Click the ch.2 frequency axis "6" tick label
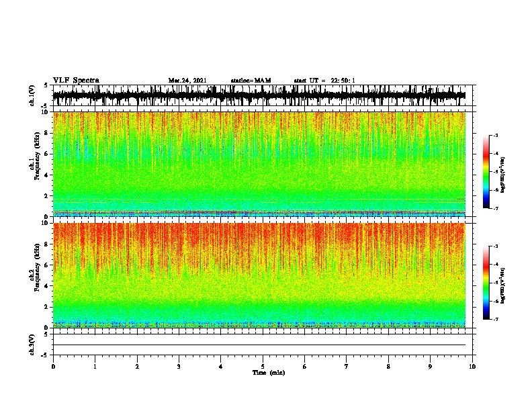Viewport: 532px width, 411px height. click(x=47, y=265)
